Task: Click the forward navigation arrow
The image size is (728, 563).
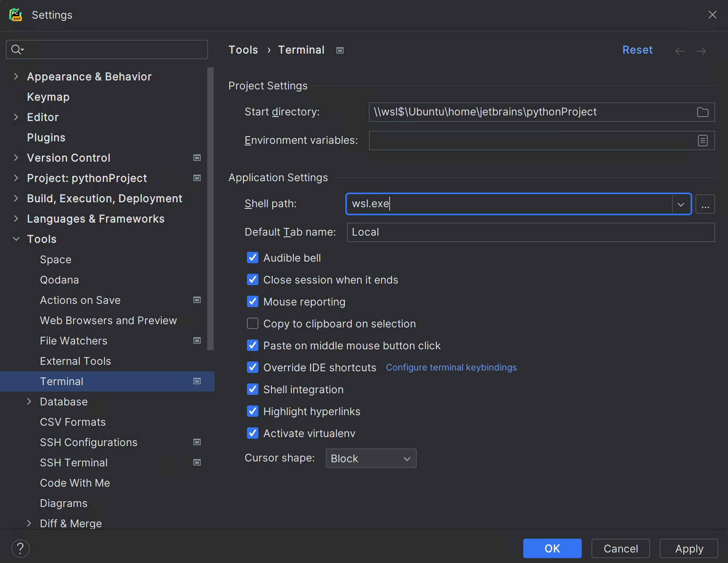Action: click(x=701, y=51)
